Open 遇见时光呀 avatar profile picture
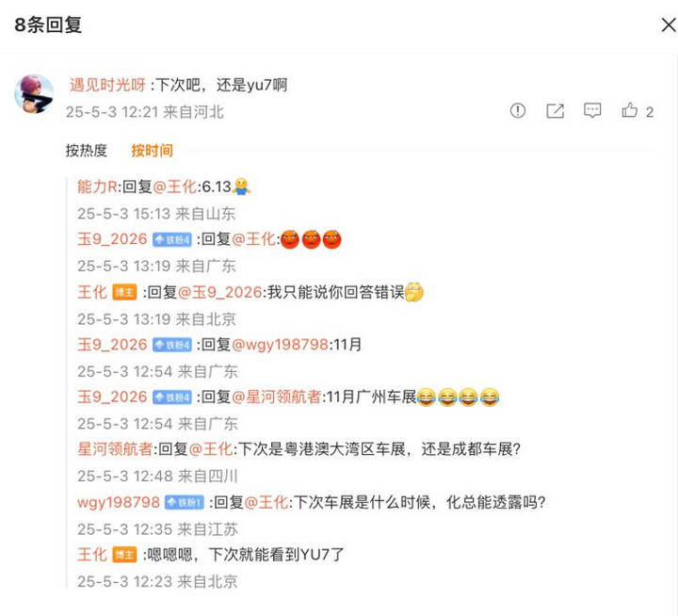 pos(34,93)
